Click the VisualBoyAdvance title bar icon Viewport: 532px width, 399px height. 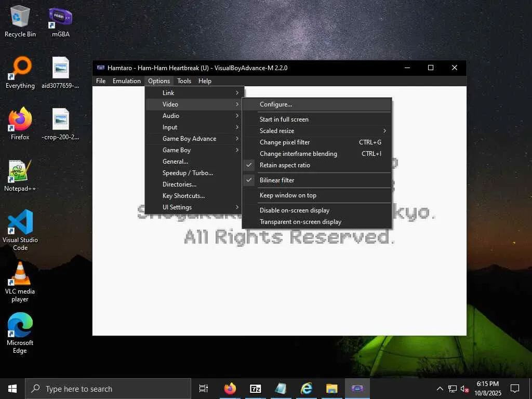(x=100, y=68)
